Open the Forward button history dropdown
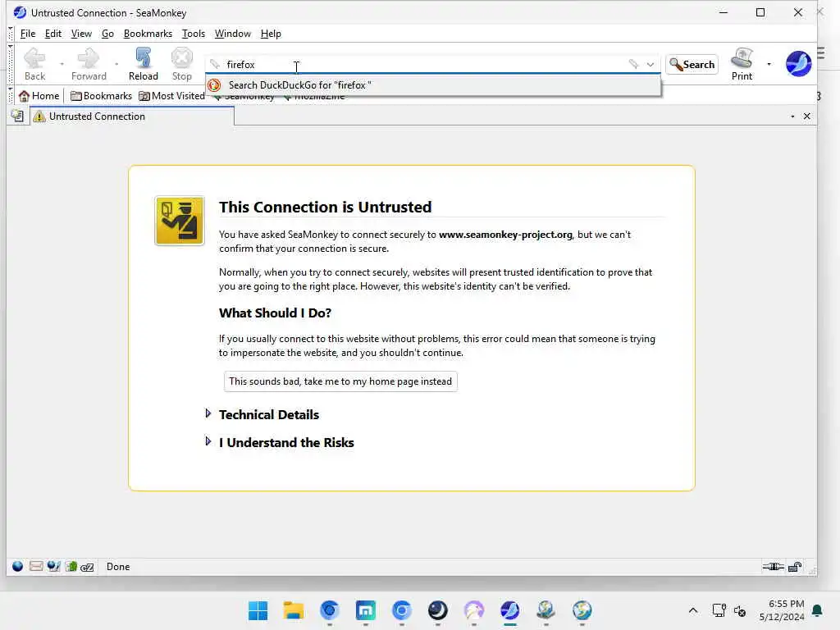This screenshot has height=630, width=840. point(116,64)
